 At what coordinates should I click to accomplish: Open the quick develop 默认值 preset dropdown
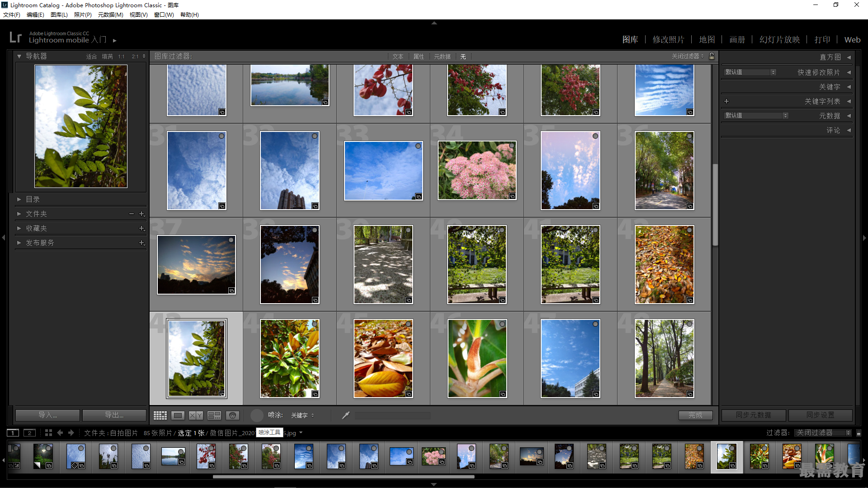(750, 72)
